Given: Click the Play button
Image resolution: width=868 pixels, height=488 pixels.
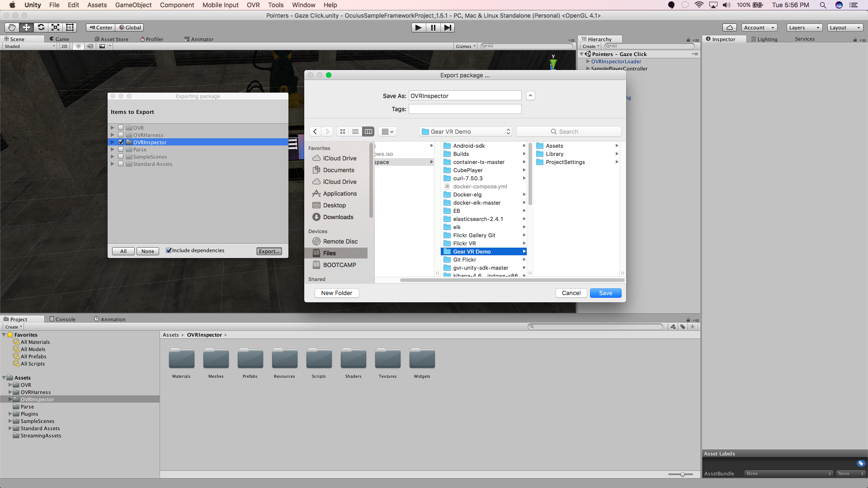Looking at the screenshot, I should tap(419, 28).
